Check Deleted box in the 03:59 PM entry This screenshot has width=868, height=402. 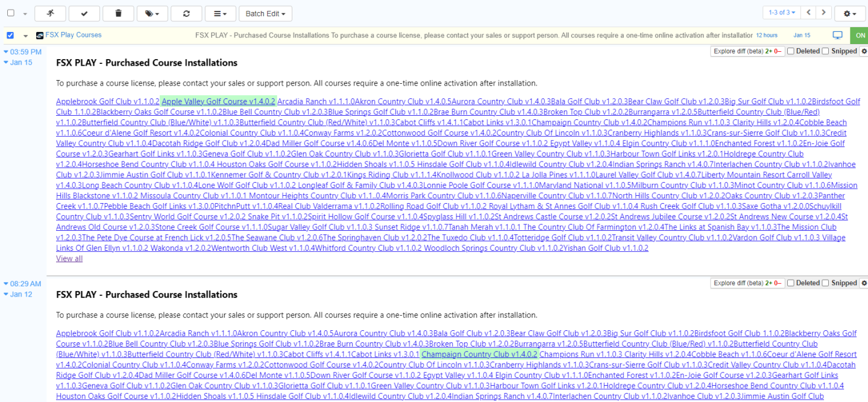coord(791,51)
